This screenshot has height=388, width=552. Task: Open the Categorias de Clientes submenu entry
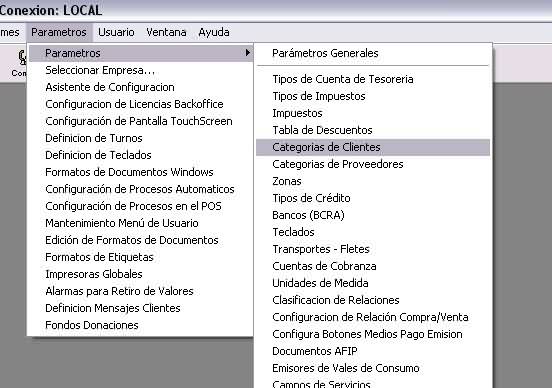coord(373,147)
